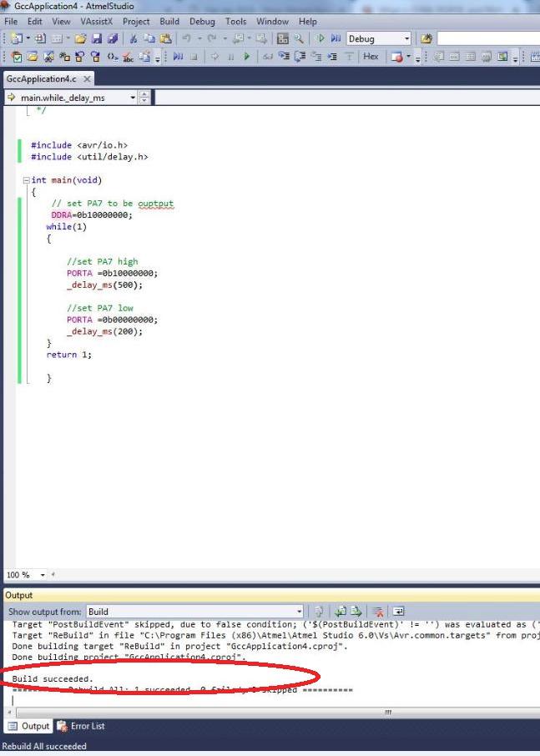This screenshot has width=540, height=756.
Task: Click the return 1; line
Action: coord(69,355)
